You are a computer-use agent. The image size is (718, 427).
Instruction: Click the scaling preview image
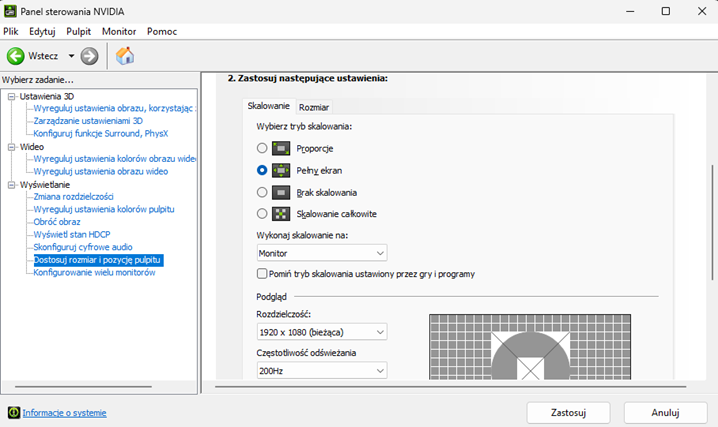pos(530,346)
